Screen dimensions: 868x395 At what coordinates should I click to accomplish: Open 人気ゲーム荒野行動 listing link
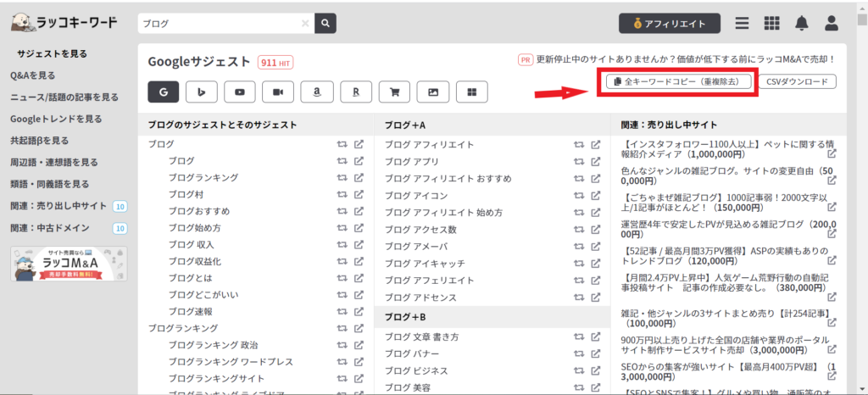coord(724,283)
